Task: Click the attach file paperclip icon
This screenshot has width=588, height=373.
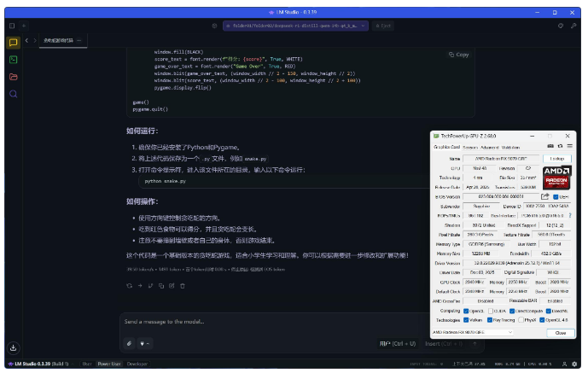Action: [130, 343]
